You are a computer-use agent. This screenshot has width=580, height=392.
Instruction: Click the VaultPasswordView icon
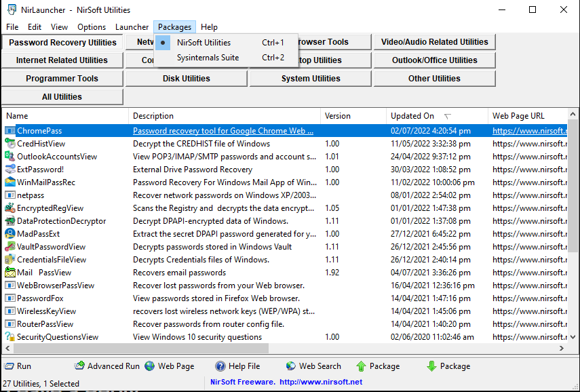[x=10, y=247]
